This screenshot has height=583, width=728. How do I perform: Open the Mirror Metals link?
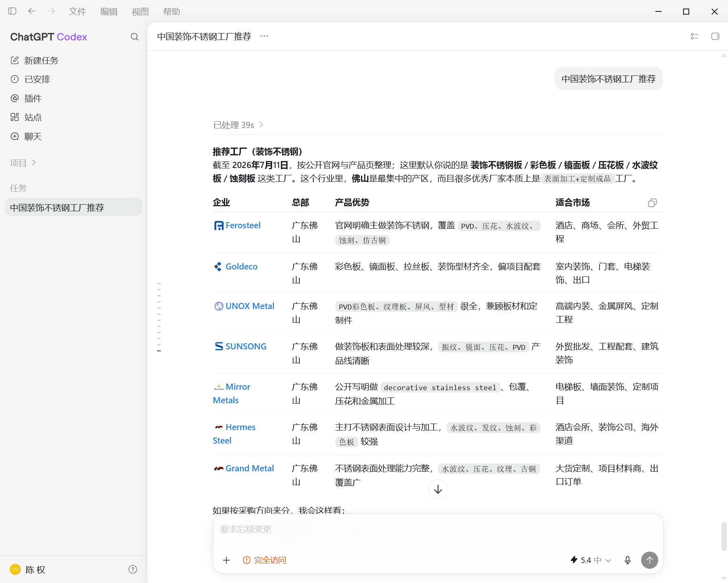coord(232,393)
